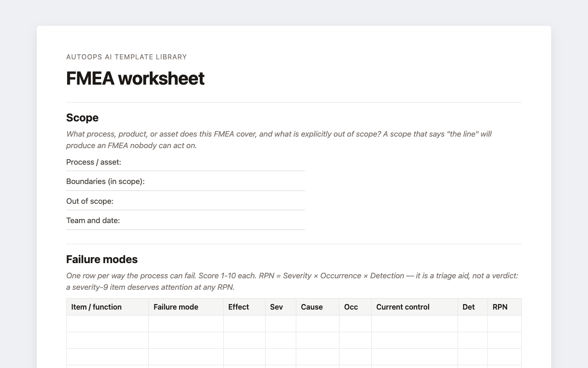
Task: Click the FMEA worksheet title
Action: click(x=135, y=78)
